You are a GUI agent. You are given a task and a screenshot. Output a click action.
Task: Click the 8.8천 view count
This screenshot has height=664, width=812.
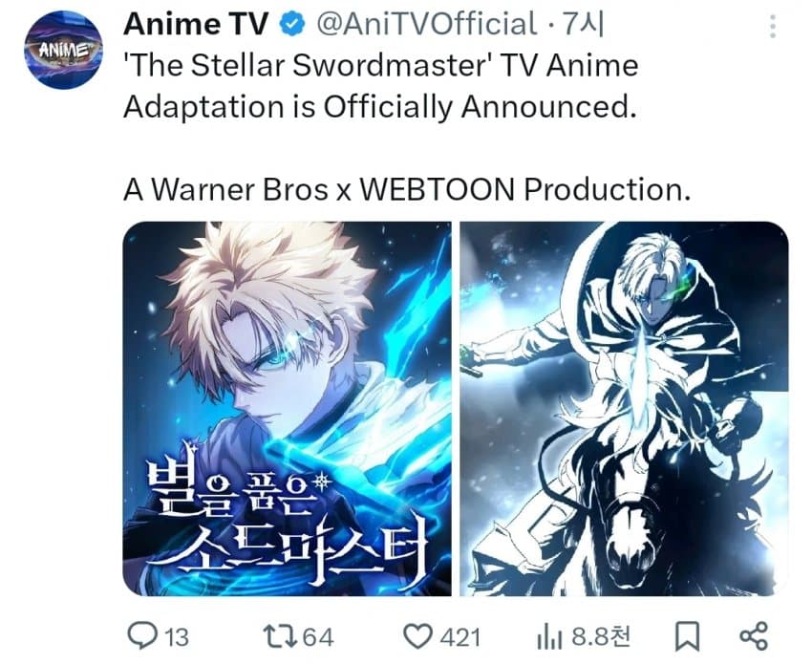(601, 636)
